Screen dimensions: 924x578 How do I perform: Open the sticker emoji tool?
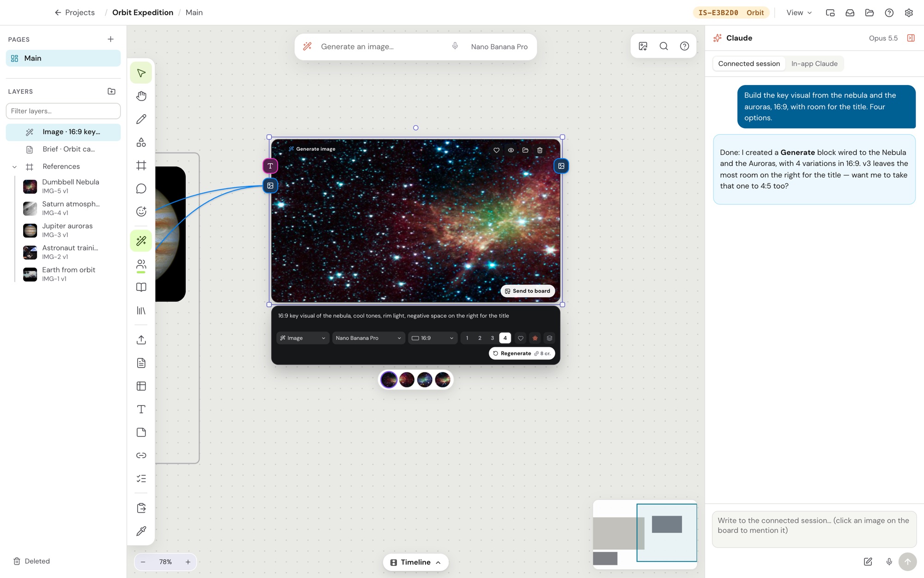click(x=141, y=212)
